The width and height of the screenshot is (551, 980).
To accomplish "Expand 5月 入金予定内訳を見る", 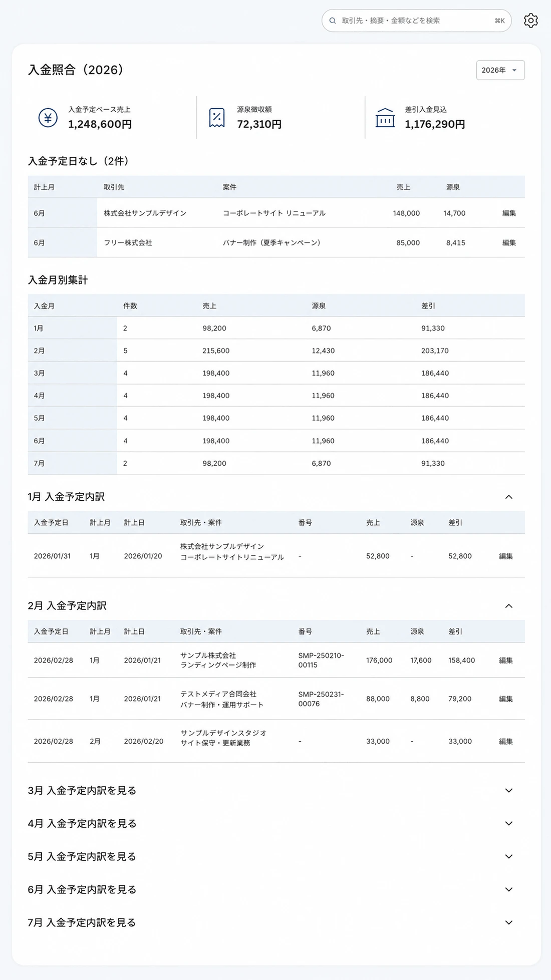I will [x=508, y=856].
